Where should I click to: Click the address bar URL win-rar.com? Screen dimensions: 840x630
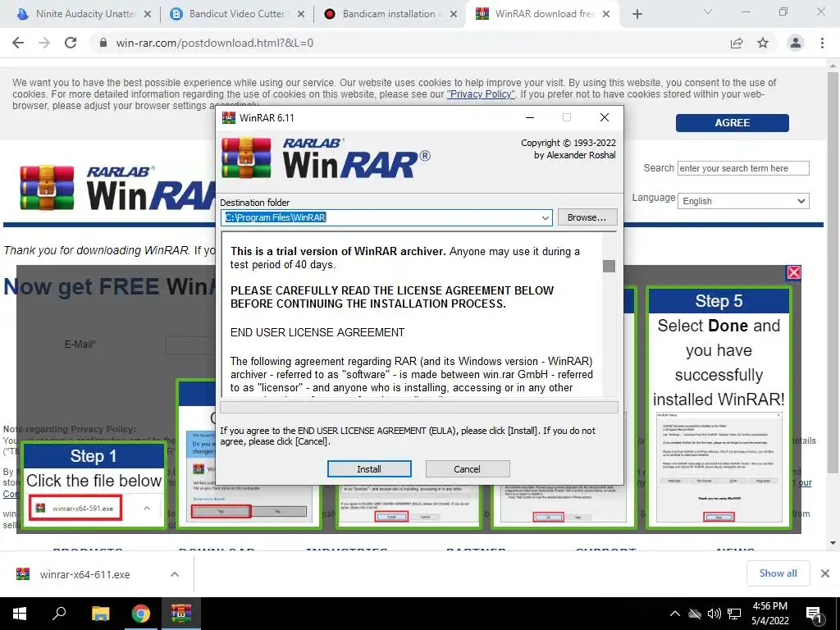214,43
